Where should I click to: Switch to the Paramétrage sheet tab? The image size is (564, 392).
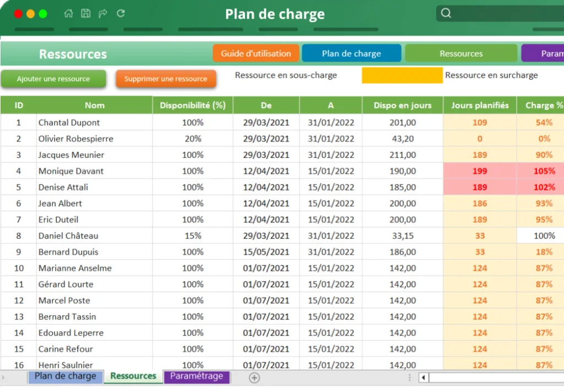197,376
